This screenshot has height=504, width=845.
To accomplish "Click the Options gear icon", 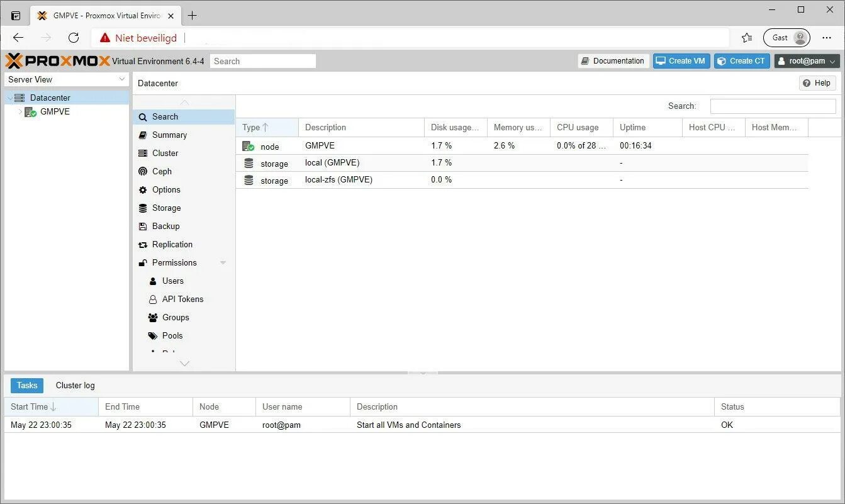I will click(x=143, y=190).
